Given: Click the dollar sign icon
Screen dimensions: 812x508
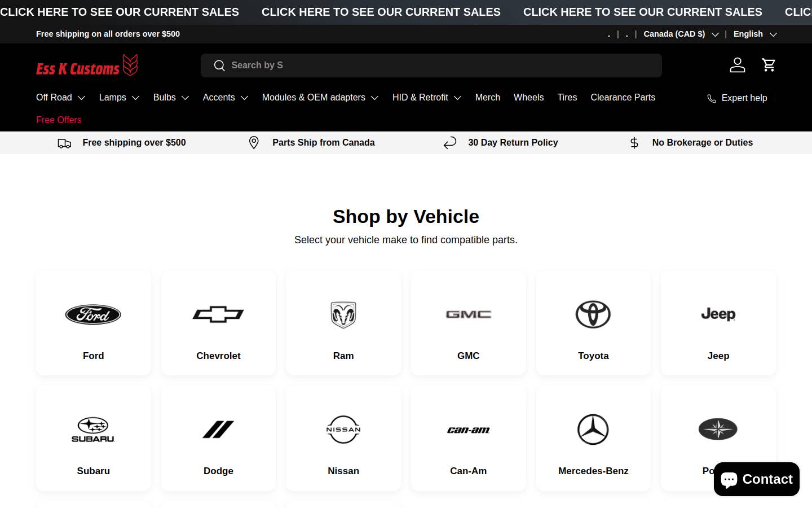Looking at the screenshot, I should 634,143.
